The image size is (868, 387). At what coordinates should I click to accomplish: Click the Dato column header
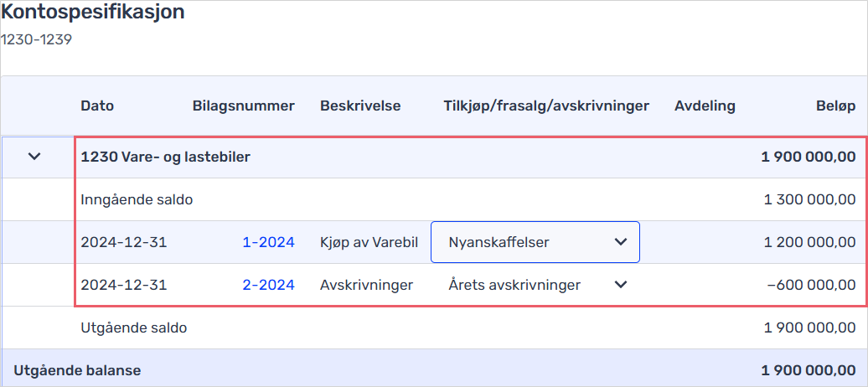pyautogui.click(x=97, y=106)
